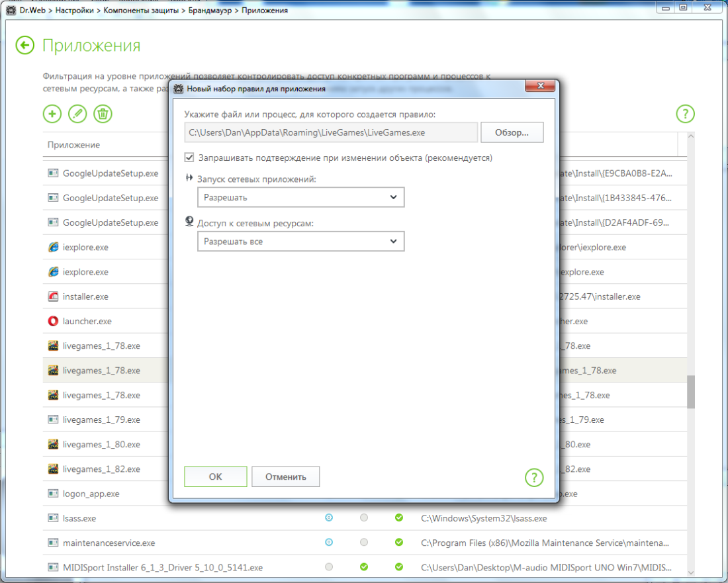Select the first GoogleUpdateSetup.exe row
The image size is (728, 583).
coord(365,173)
